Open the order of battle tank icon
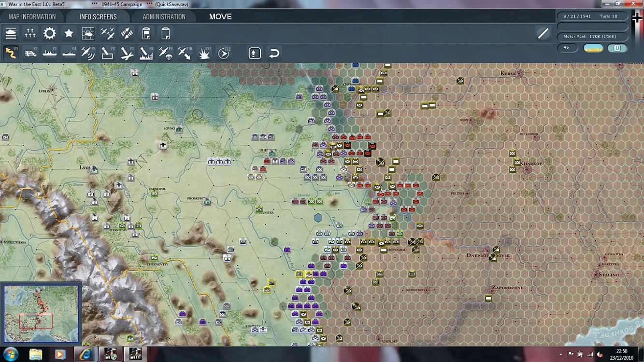Viewport: 644px width, 362px height. 11,33
